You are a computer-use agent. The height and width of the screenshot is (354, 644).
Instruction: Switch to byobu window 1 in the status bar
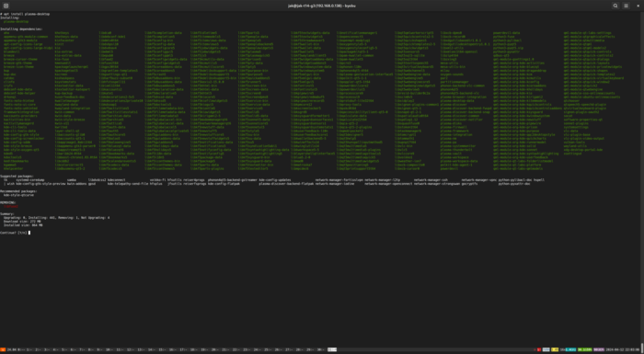pos(29,350)
